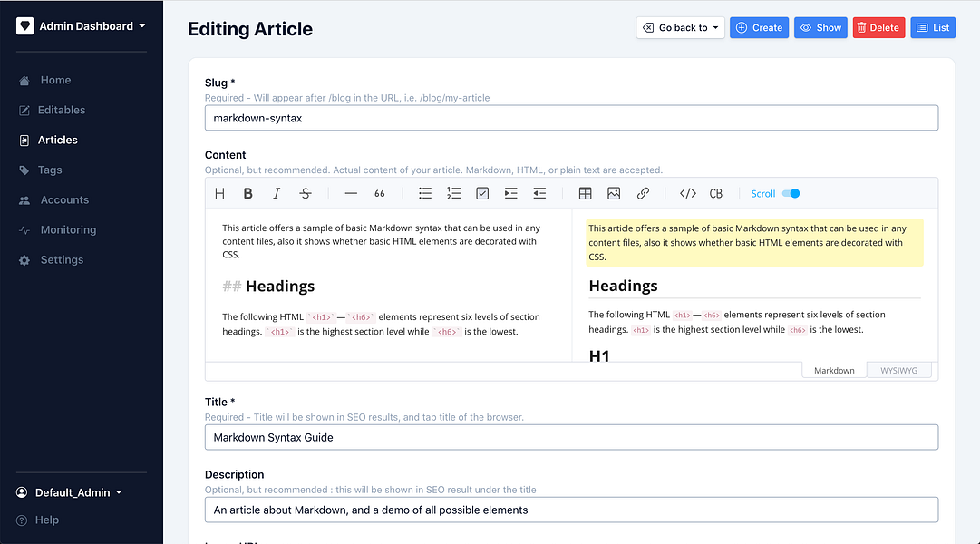Click the Slug input field

pos(571,118)
